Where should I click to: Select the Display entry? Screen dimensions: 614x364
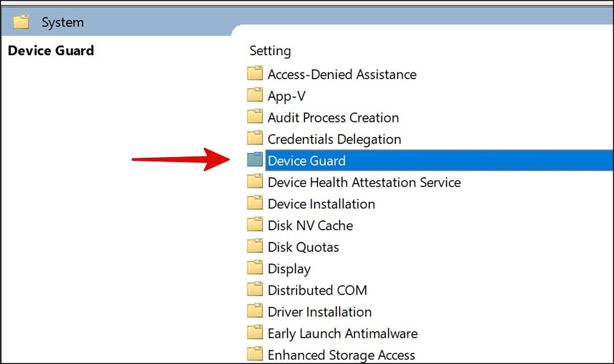(x=289, y=269)
